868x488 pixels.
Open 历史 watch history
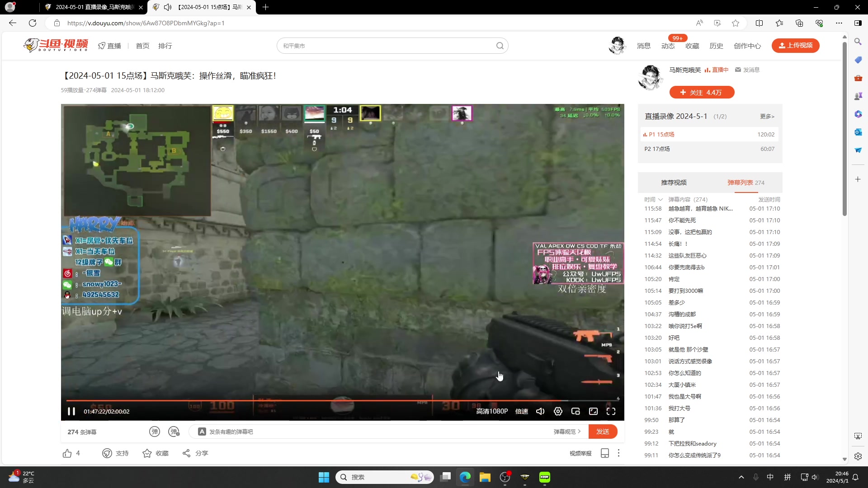click(716, 46)
